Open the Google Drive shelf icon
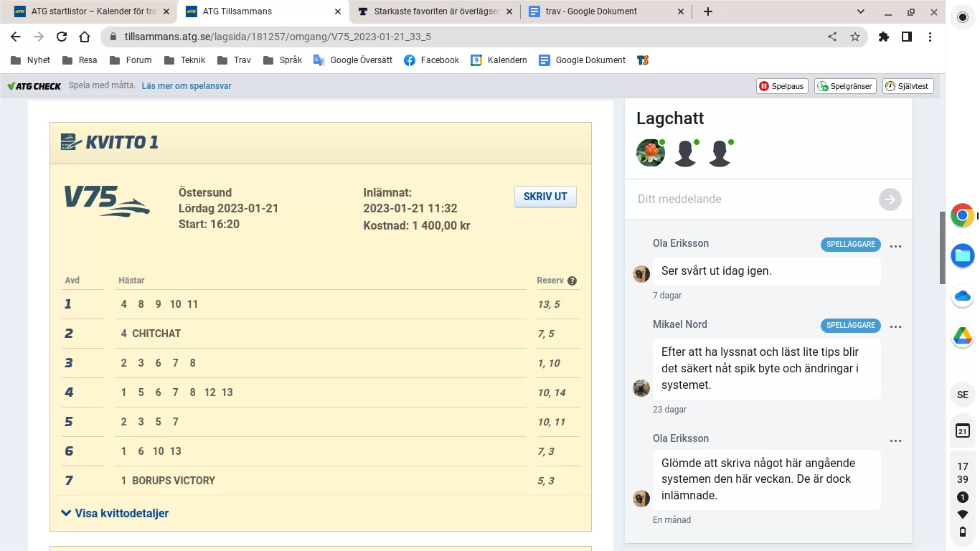The width and height of the screenshot is (980, 551). tap(962, 336)
